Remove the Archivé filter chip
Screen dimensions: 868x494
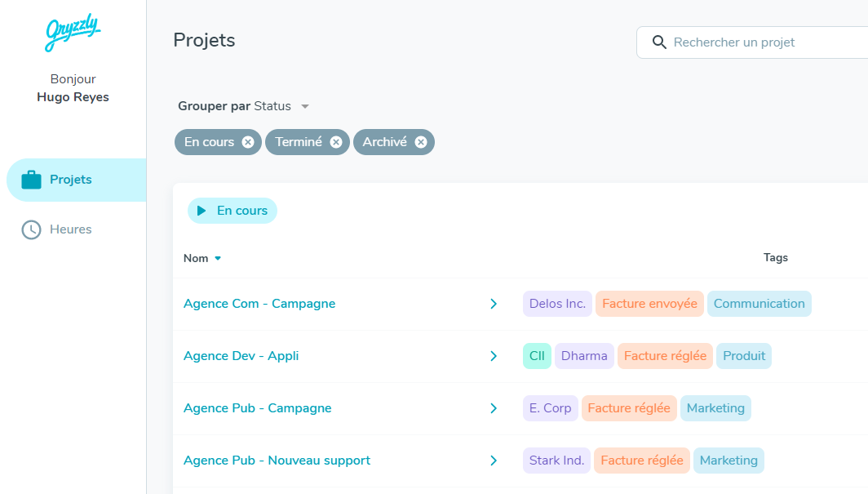[x=421, y=142]
